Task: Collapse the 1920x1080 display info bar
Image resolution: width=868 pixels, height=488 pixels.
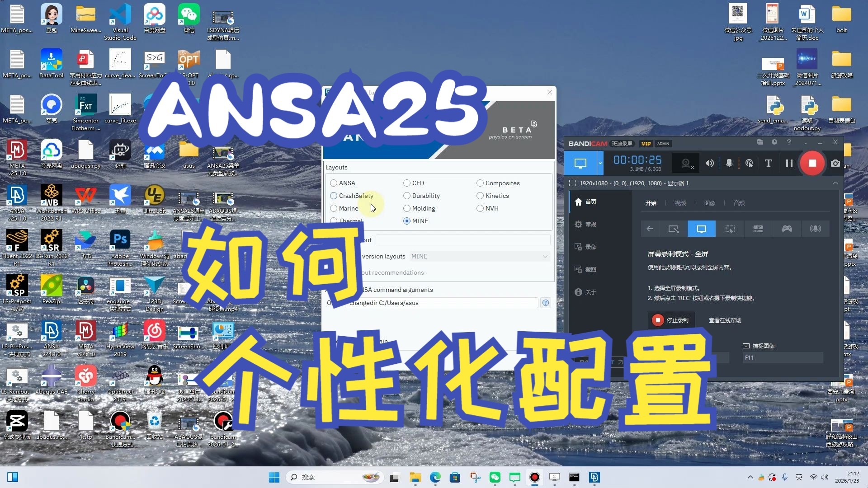Action: click(x=835, y=183)
